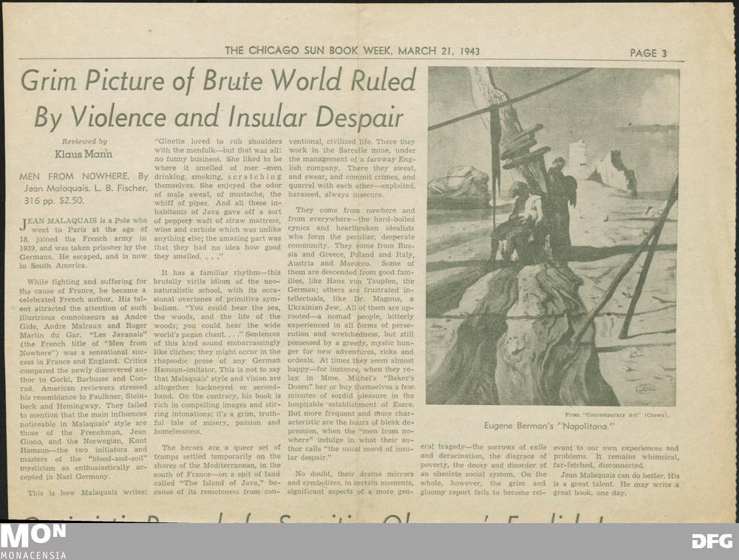739x560 pixels.
Task: Click the line "Gide, Andre Malraux and Roger"
Action: tap(84, 326)
